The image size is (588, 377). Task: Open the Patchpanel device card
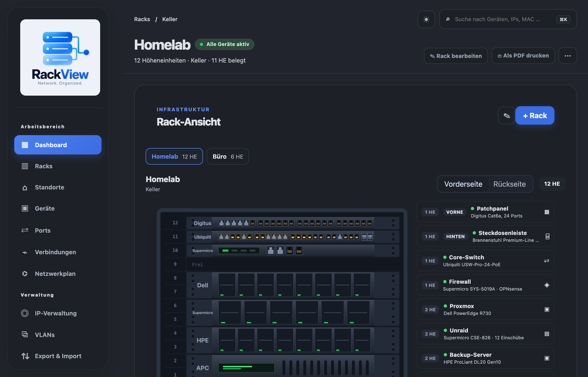(485, 212)
